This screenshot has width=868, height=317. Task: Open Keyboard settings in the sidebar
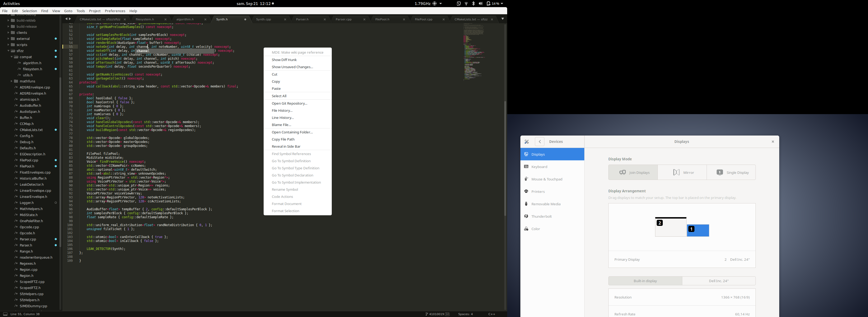coord(539,166)
